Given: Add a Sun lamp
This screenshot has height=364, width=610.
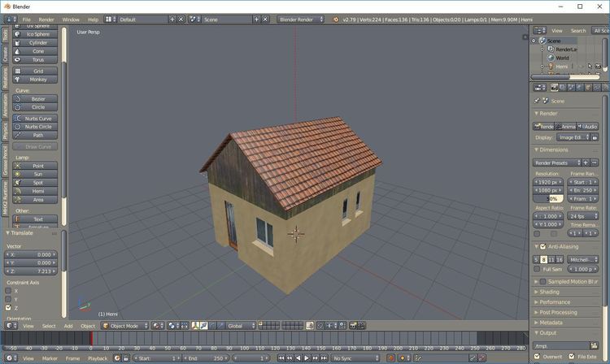Looking at the screenshot, I should click(x=35, y=174).
